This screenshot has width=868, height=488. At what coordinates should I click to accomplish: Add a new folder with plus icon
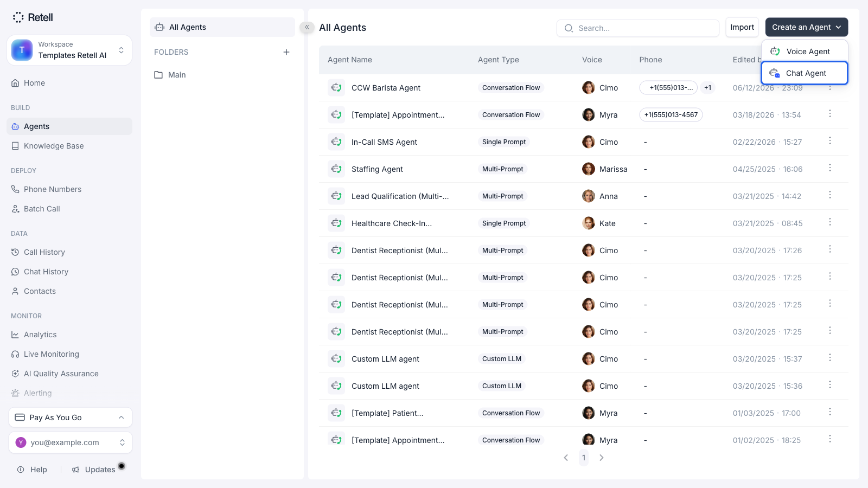[x=286, y=52]
